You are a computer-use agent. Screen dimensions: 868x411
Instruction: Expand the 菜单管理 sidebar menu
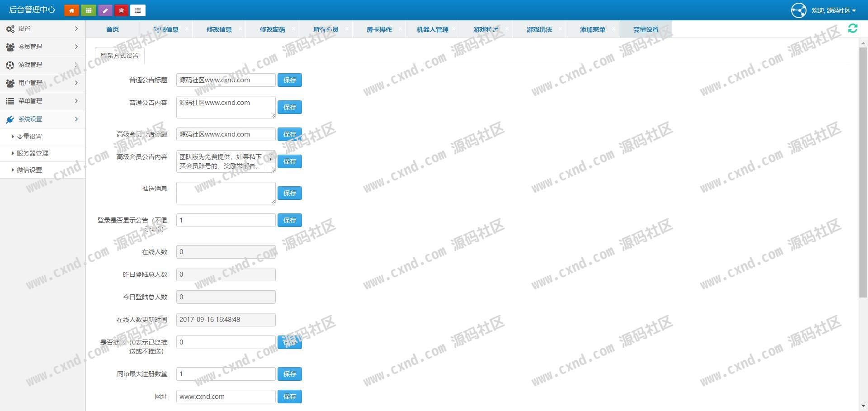(42, 101)
